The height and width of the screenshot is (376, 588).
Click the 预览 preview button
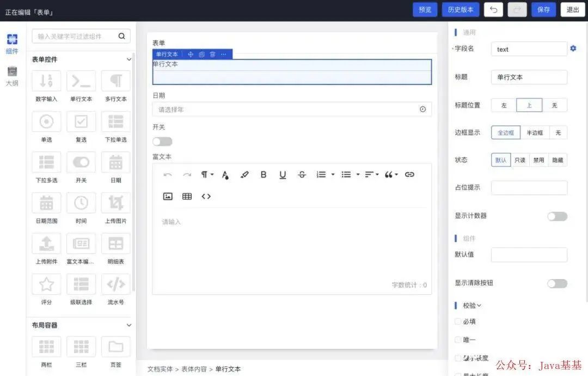point(425,10)
